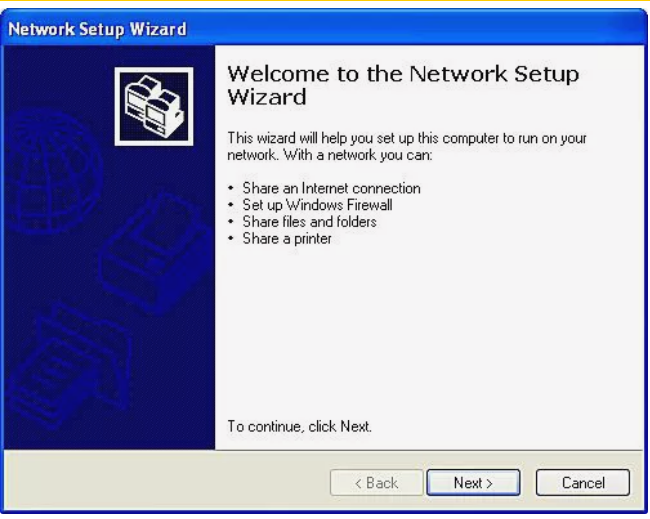Screen dimensions: 650x519
Task: Click the 'Share a printer' text
Action: [x=287, y=238]
